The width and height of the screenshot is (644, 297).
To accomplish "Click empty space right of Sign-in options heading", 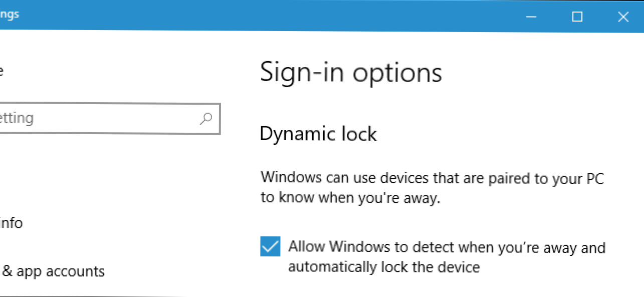I will pyautogui.click(x=541, y=73).
